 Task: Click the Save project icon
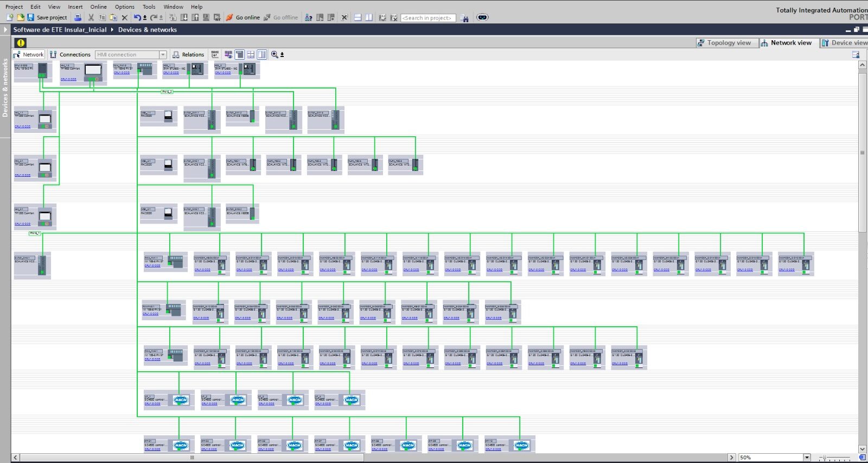(x=31, y=17)
